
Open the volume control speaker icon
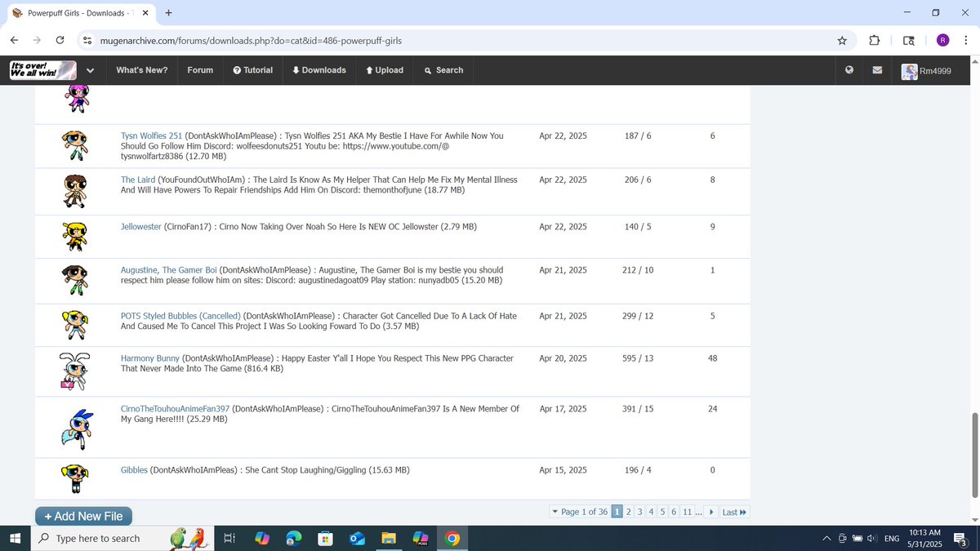[x=871, y=538]
